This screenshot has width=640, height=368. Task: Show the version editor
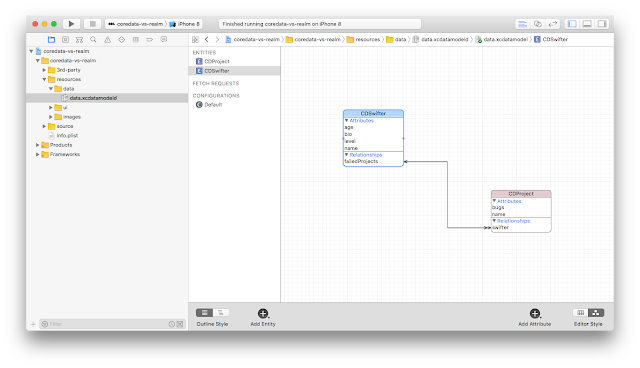click(553, 24)
